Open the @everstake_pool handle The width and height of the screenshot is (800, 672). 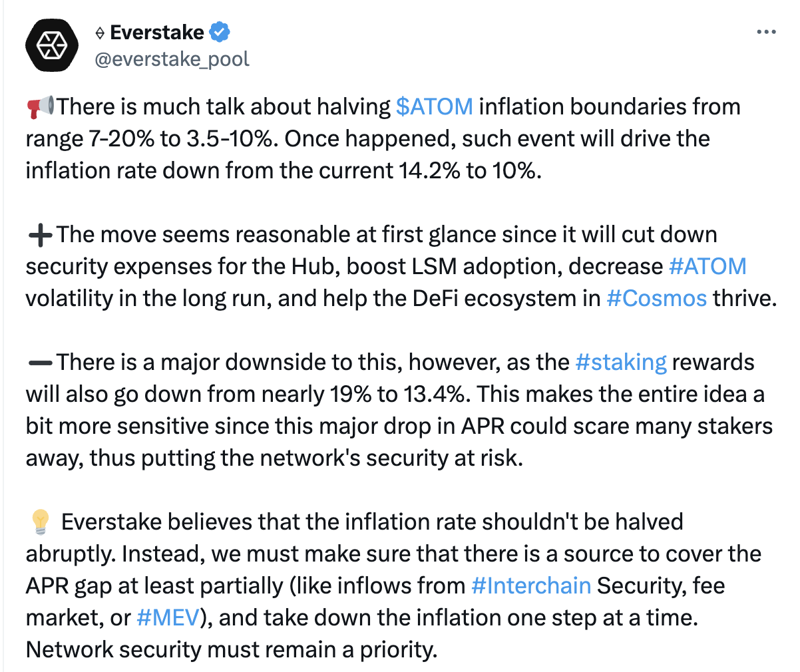[x=172, y=59]
